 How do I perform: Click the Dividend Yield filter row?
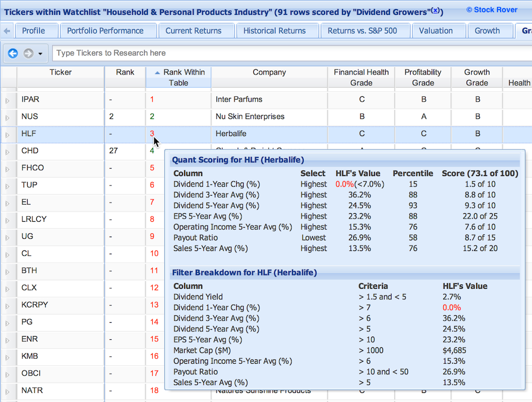coord(345,297)
